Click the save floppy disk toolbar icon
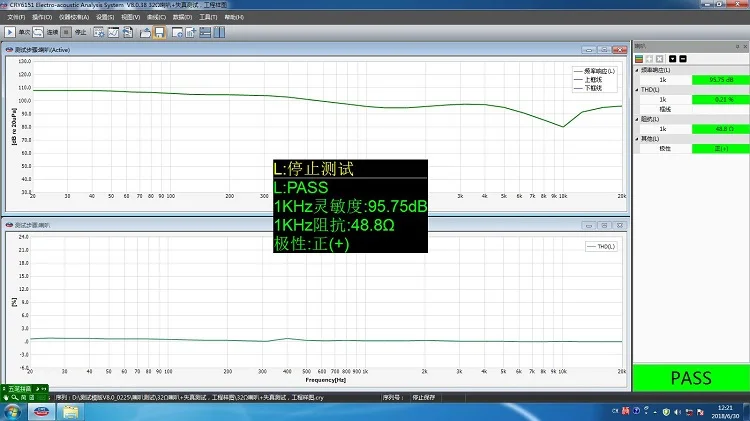Viewport: 750px width, 421px height. (159, 32)
